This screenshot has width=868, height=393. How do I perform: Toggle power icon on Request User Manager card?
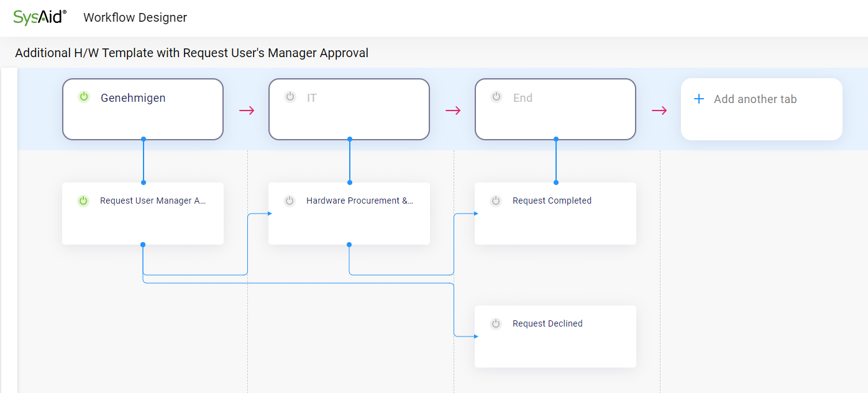83,201
